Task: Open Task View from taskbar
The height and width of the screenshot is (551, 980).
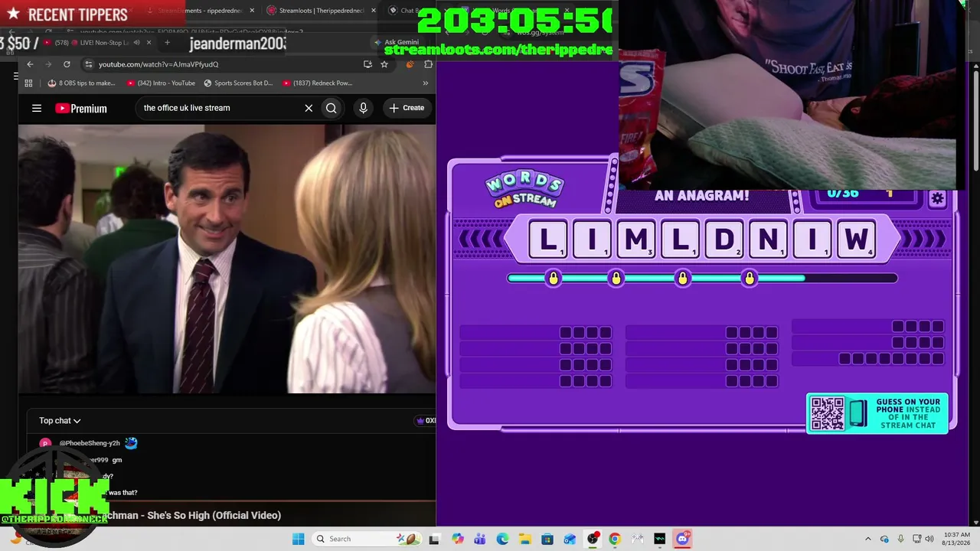Action: point(434,539)
